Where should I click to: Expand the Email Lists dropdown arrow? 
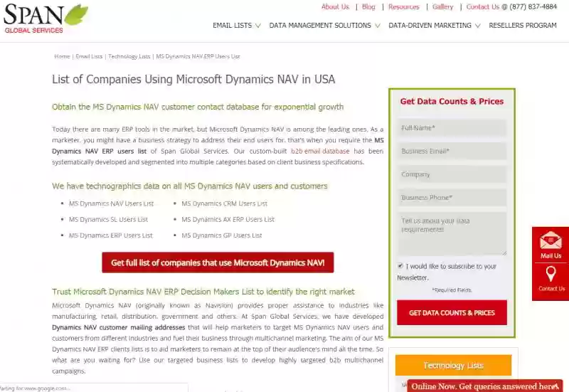click(257, 26)
